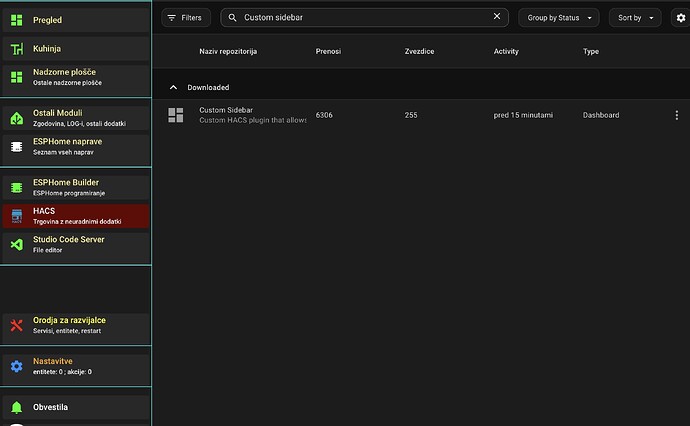Clear the search field text

click(x=497, y=16)
